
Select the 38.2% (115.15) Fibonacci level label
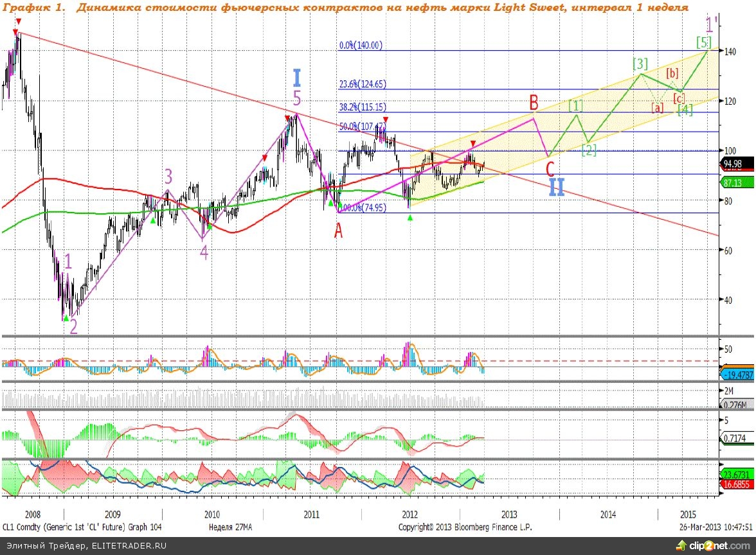363,108
